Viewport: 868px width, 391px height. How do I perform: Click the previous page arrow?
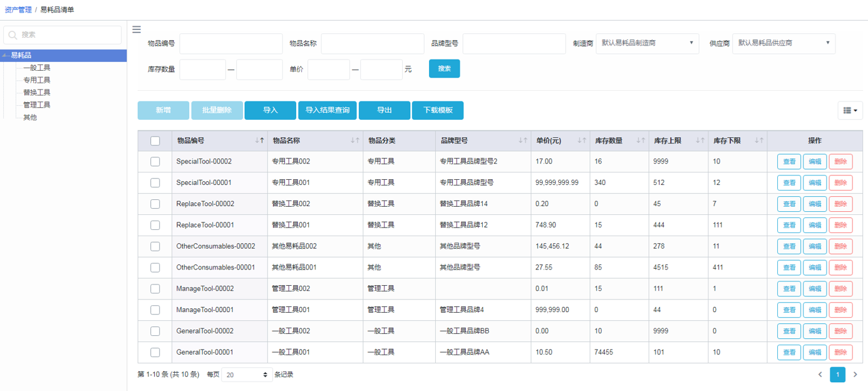820,374
